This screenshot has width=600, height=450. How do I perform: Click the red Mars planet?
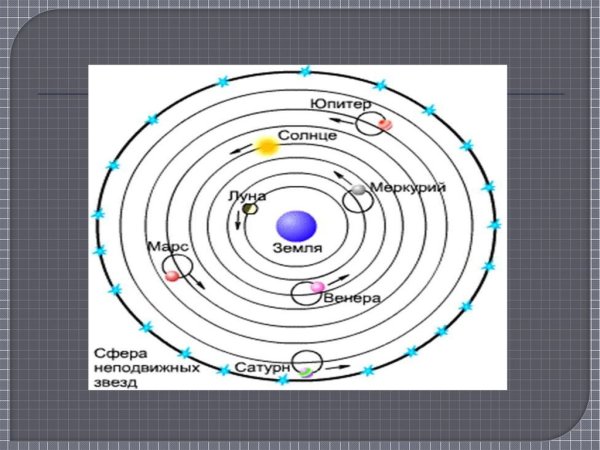[172, 276]
